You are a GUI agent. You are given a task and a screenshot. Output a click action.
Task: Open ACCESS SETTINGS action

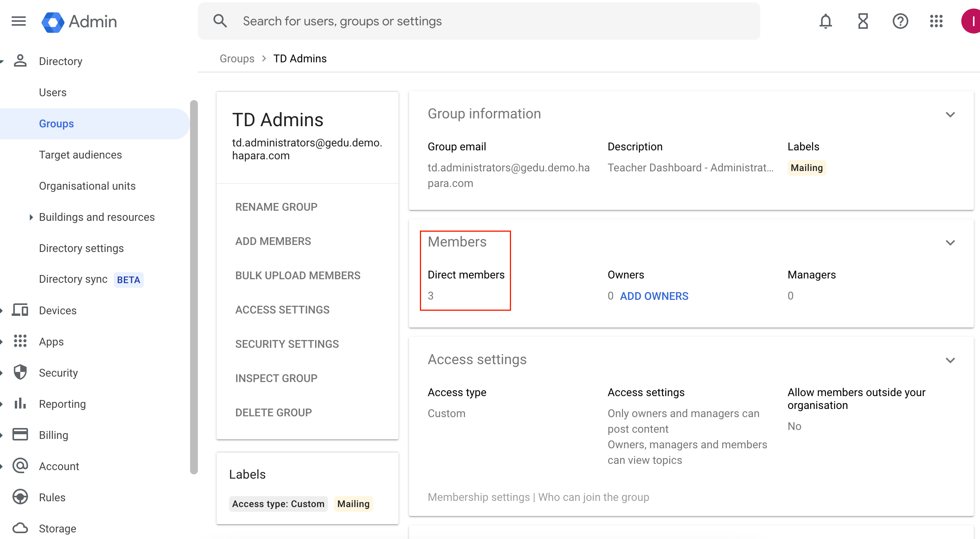pyautogui.click(x=282, y=310)
